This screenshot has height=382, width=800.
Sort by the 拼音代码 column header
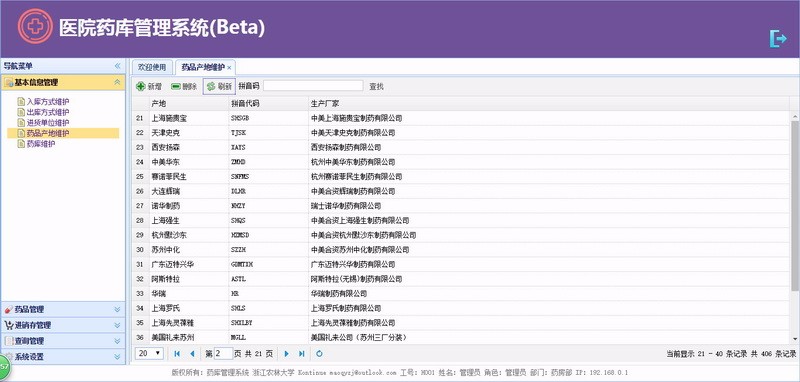pyautogui.click(x=268, y=103)
